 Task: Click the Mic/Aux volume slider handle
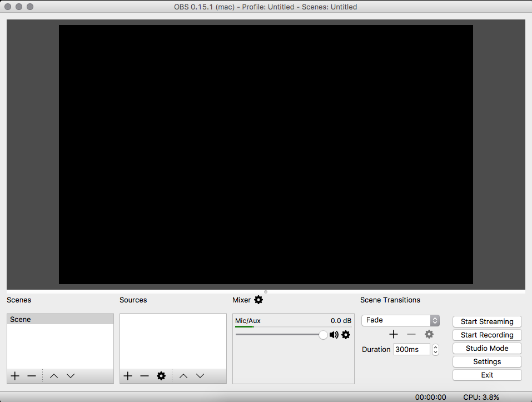[323, 335]
